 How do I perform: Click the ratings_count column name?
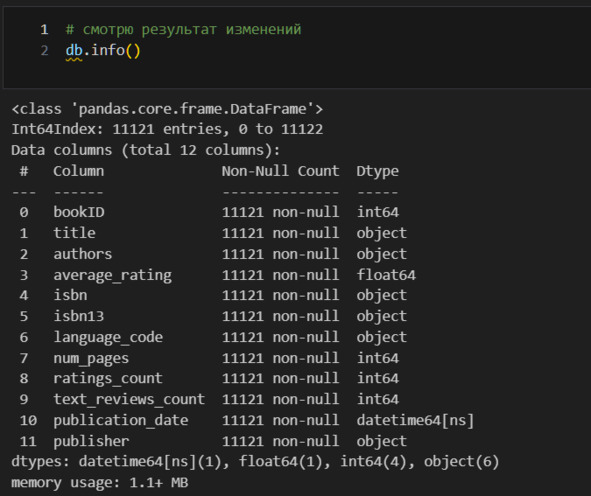pyautogui.click(x=108, y=378)
